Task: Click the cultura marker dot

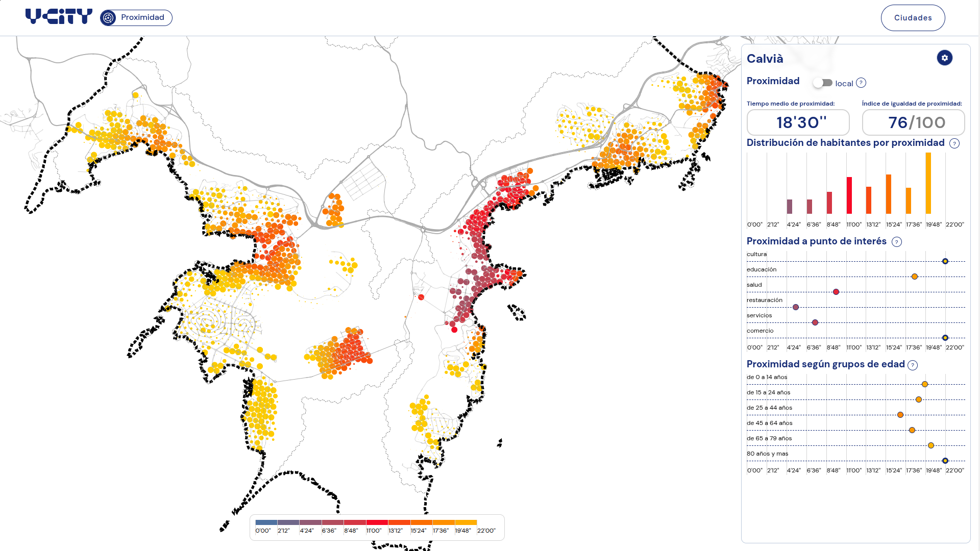Action: [x=945, y=261]
